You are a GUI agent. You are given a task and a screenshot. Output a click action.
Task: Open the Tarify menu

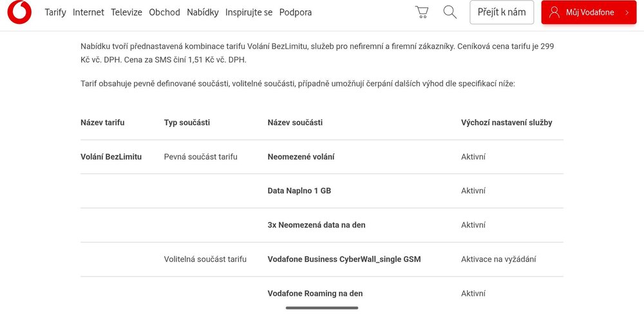click(55, 12)
